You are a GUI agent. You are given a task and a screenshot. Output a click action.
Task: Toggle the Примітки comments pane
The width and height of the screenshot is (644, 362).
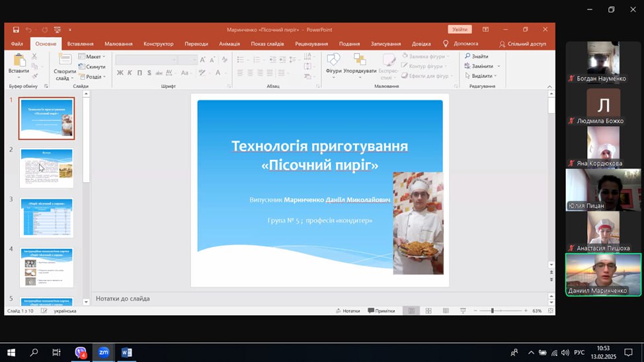381,310
